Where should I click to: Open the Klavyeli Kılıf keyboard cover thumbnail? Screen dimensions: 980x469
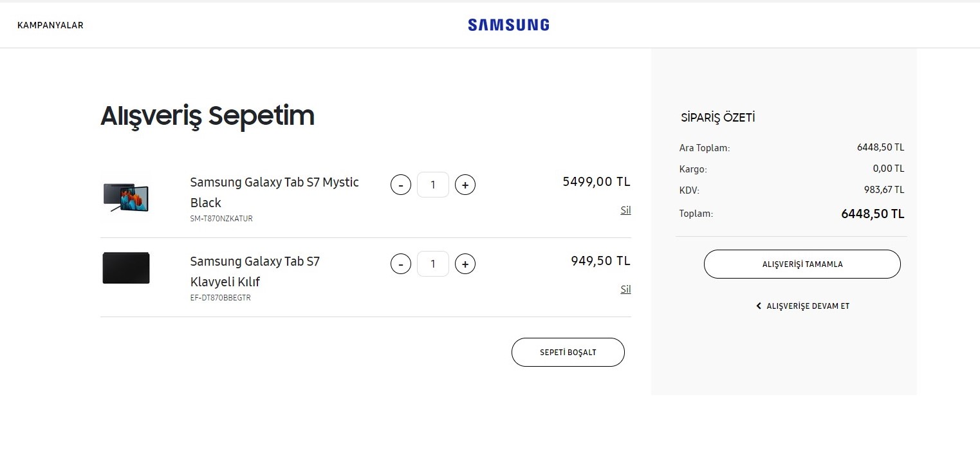coord(126,268)
